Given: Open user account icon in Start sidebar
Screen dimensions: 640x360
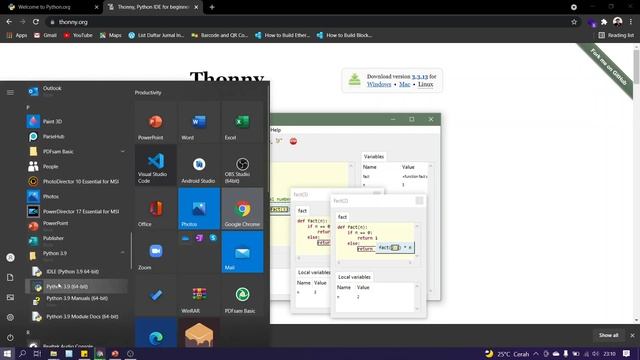Looking at the screenshot, I should coord(10,258).
